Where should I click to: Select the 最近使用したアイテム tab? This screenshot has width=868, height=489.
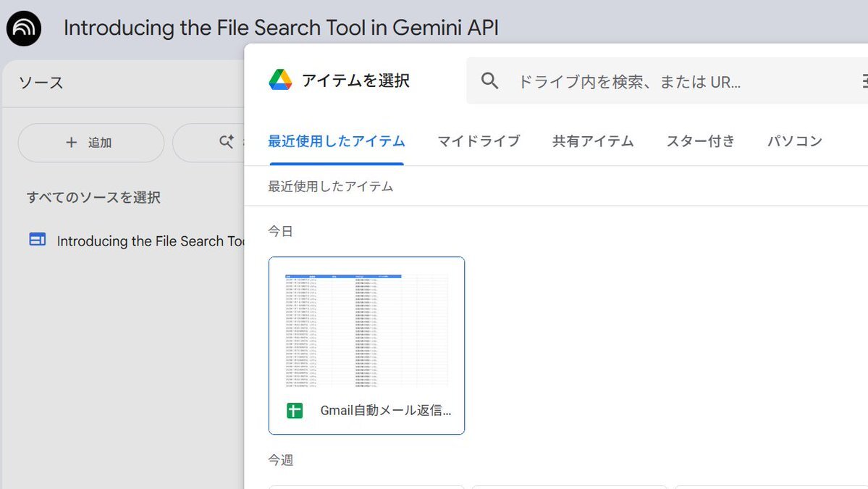click(336, 141)
